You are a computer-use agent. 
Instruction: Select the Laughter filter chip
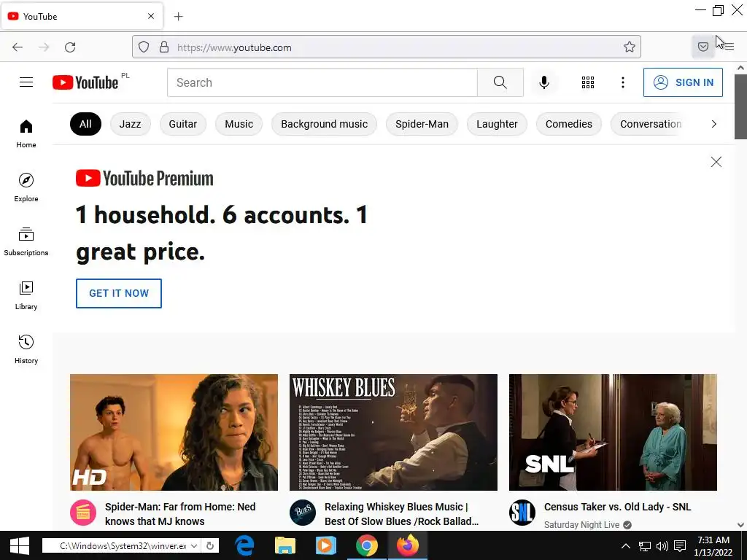click(497, 124)
